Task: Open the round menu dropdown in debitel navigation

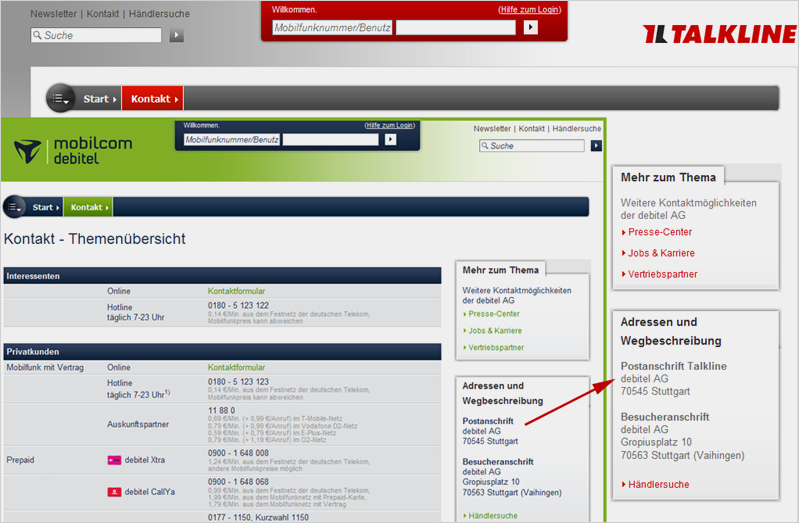Action: pyautogui.click(x=15, y=207)
